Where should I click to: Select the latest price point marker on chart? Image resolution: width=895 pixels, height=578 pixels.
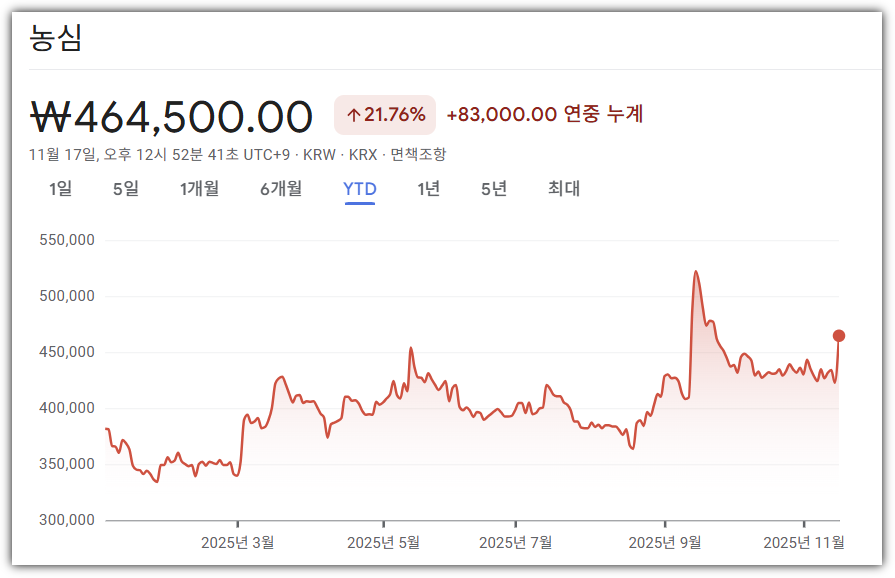[838, 336]
